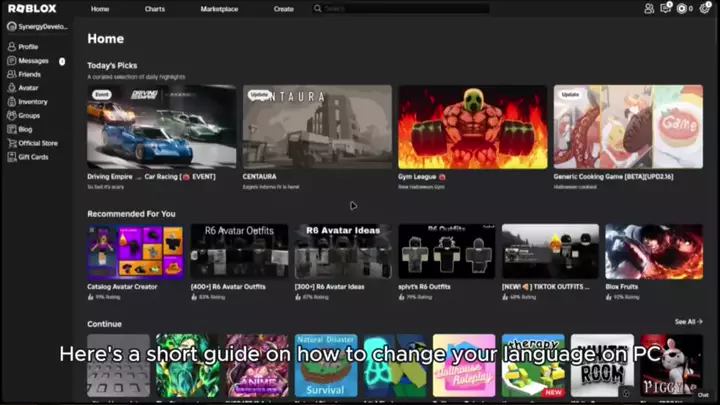Image resolution: width=720 pixels, height=405 pixels.
Task: Open the notifications icon in the header
Action: coord(665,8)
